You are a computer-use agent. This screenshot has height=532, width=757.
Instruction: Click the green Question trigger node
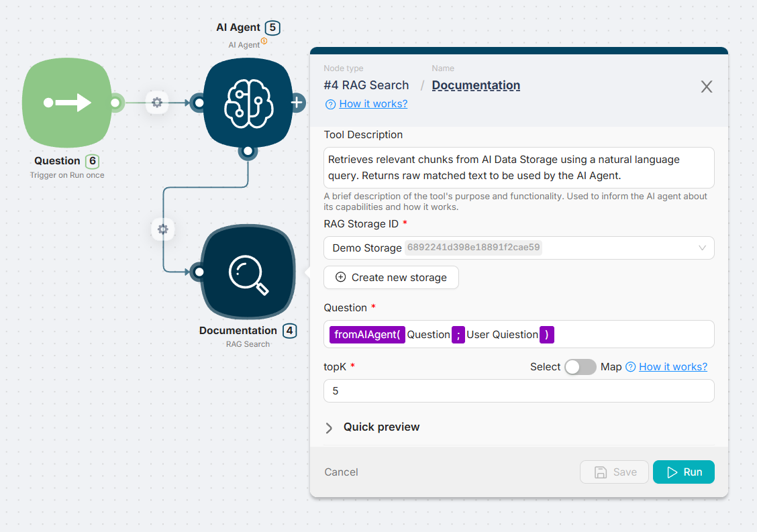[x=66, y=103]
